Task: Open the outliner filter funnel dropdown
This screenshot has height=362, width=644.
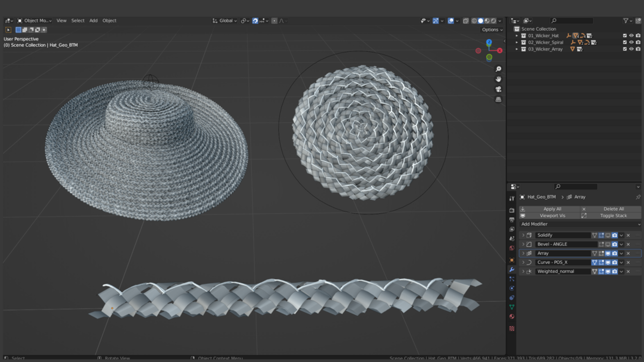Action: click(627, 21)
